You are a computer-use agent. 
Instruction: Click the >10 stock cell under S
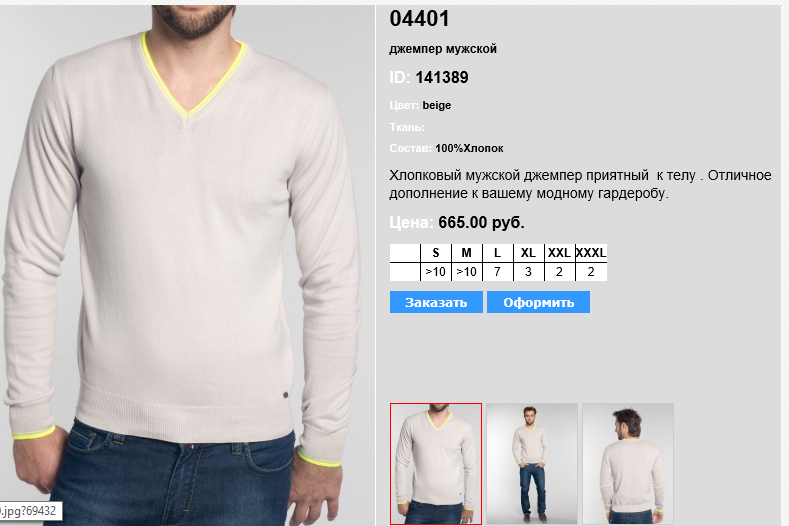coord(436,272)
